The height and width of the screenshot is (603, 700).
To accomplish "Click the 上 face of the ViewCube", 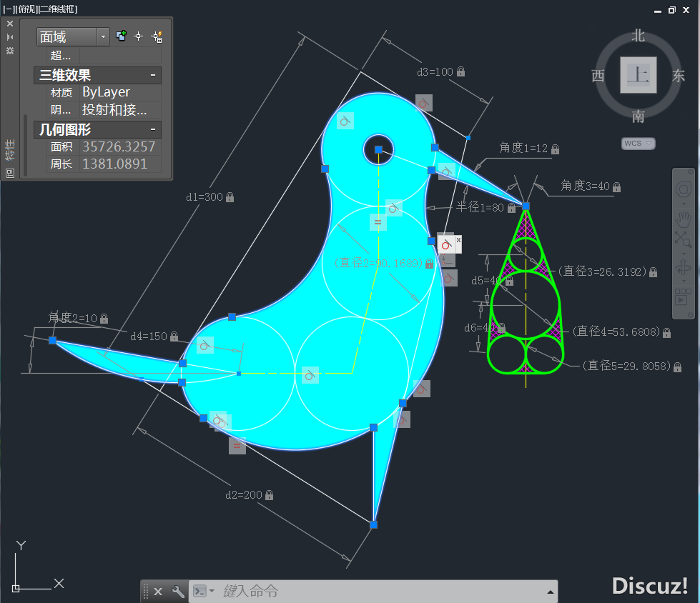I will 638,75.
